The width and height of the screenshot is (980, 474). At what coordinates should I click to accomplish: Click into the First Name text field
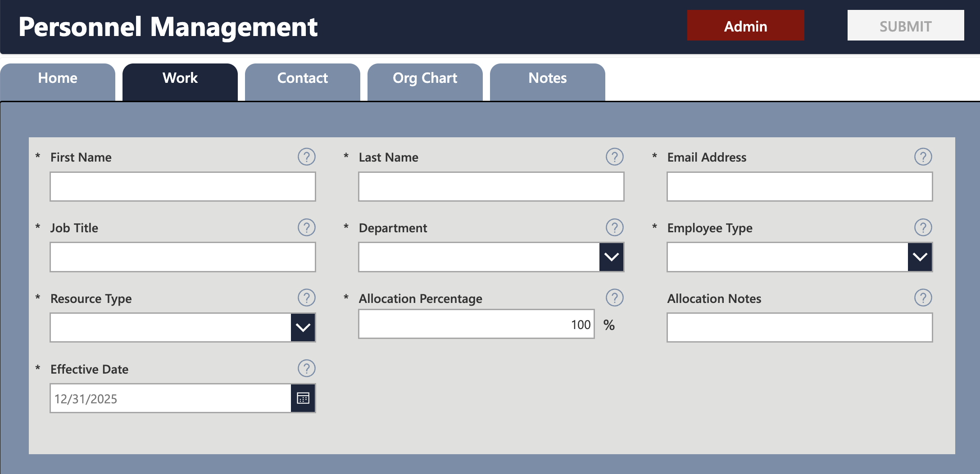[183, 186]
